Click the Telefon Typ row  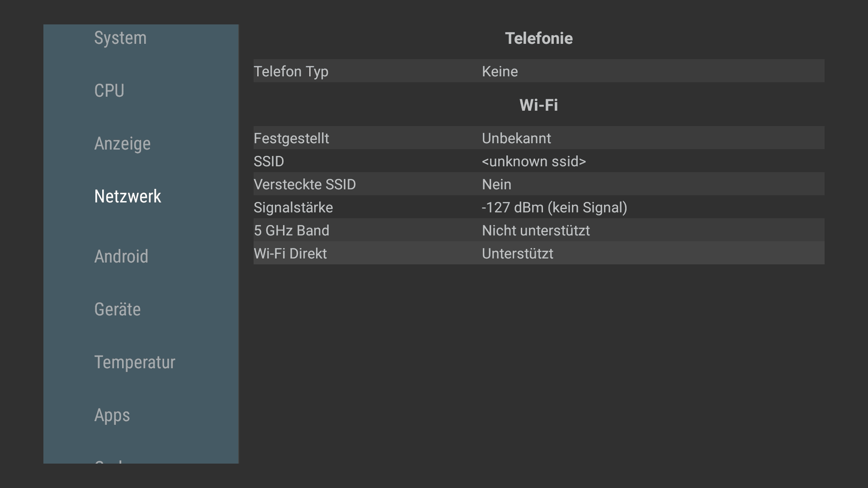pos(539,71)
